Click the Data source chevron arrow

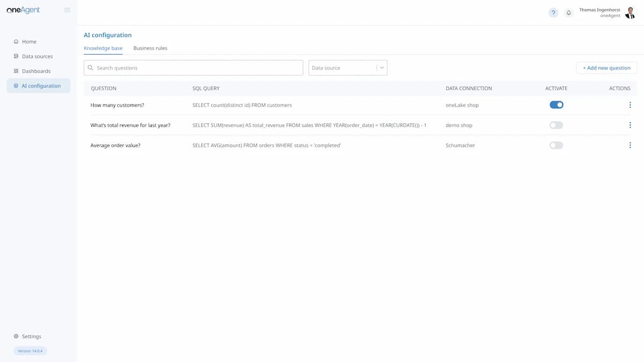[382, 68]
